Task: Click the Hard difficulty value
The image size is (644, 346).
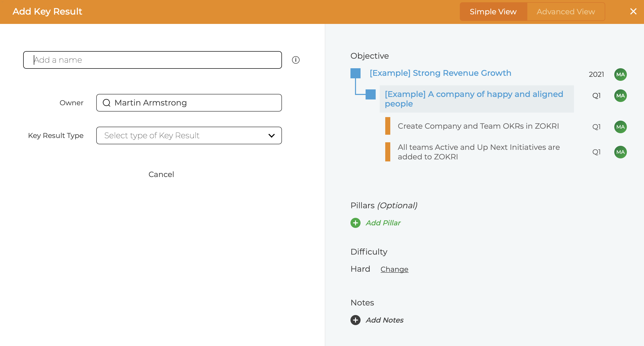Action: tap(360, 269)
